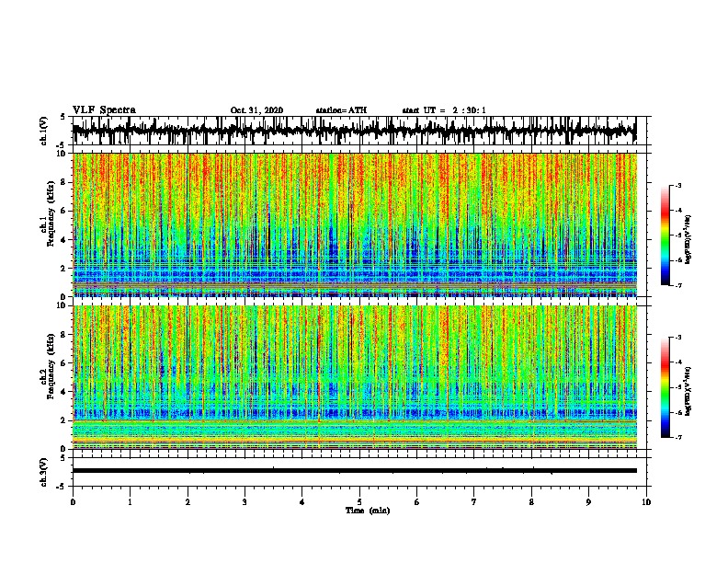Click time axis tick label 2

coord(188,502)
